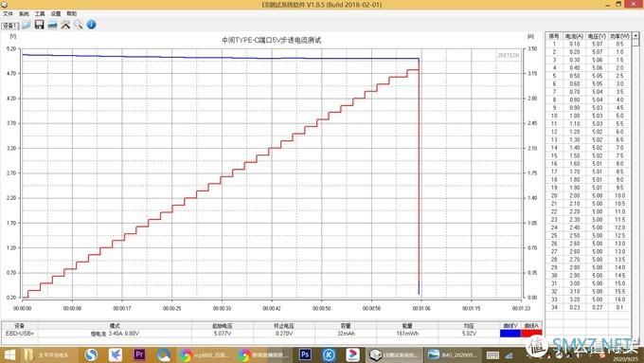Open the Windows Start button

[x=9, y=354]
